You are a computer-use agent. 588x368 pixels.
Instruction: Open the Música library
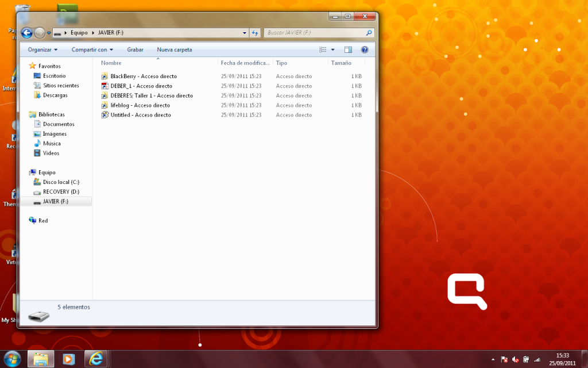(x=52, y=143)
